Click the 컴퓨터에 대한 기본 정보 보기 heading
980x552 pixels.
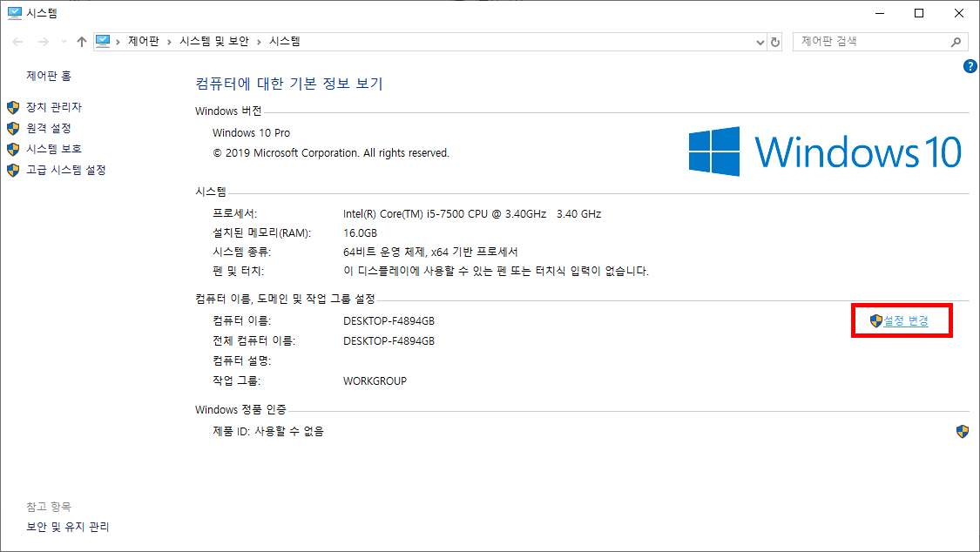[x=289, y=84]
